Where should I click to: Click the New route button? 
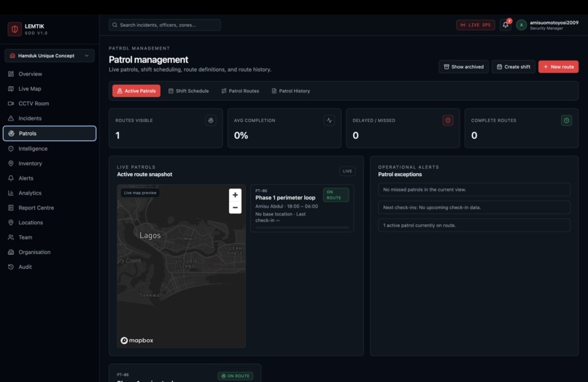558,67
